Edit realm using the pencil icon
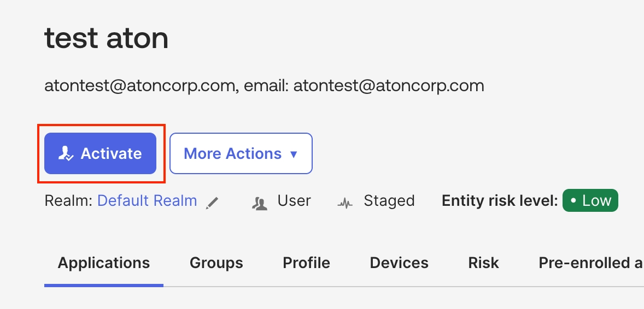The width and height of the screenshot is (644, 309). tap(212, 202)
